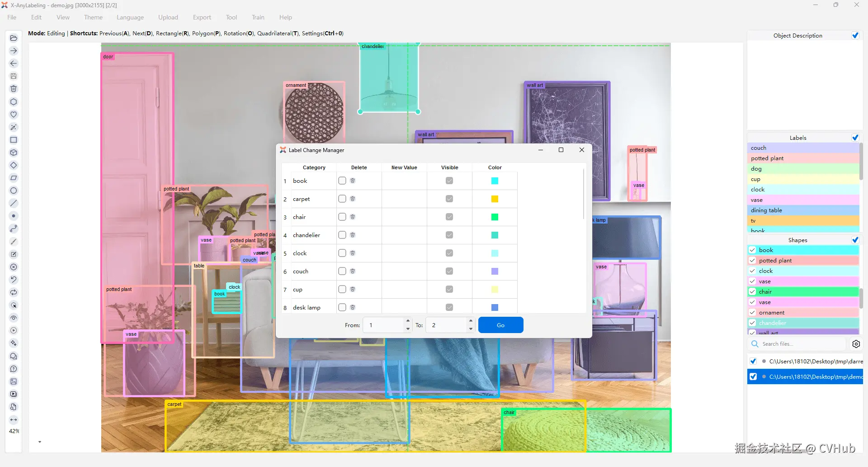868x467 pixels.
Task: Toggle the Labels panel checkbox
Action: [x=855, y=138]
